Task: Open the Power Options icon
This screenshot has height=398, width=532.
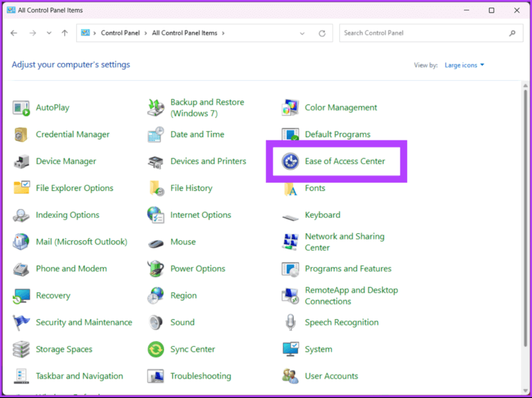Action: (156, 269)
